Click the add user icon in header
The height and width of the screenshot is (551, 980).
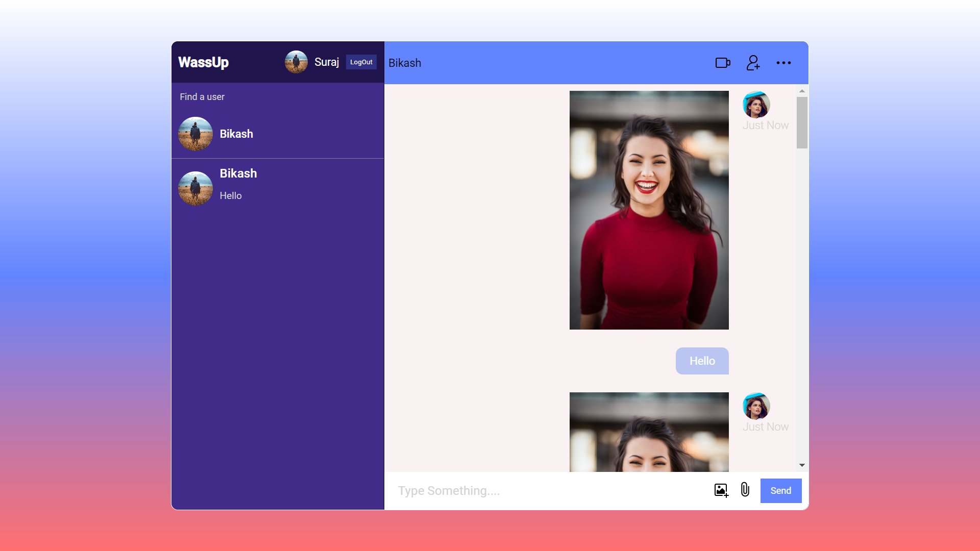[753, 63]
